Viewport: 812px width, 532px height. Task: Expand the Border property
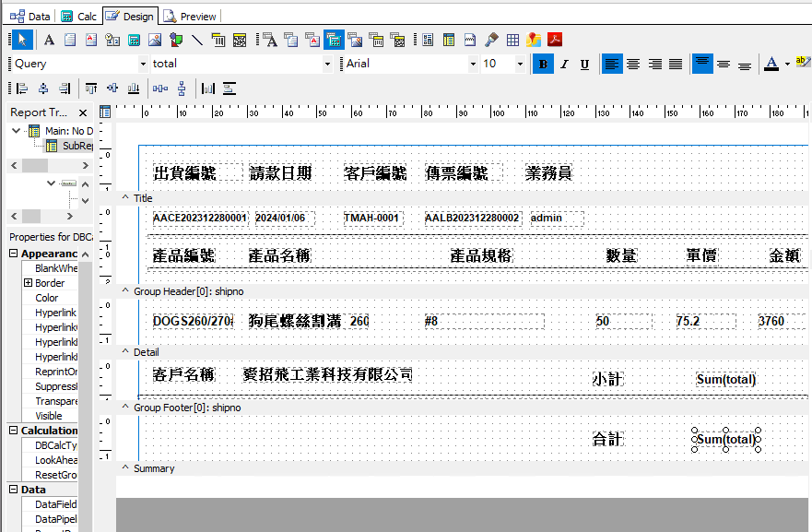[x=28, y=283]
